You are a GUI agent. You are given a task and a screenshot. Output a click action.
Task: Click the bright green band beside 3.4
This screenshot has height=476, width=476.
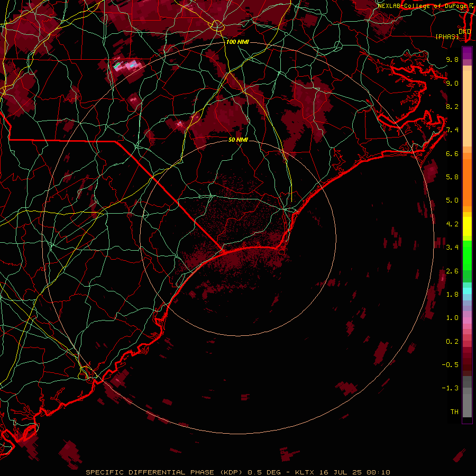click(x=467, y=255)
